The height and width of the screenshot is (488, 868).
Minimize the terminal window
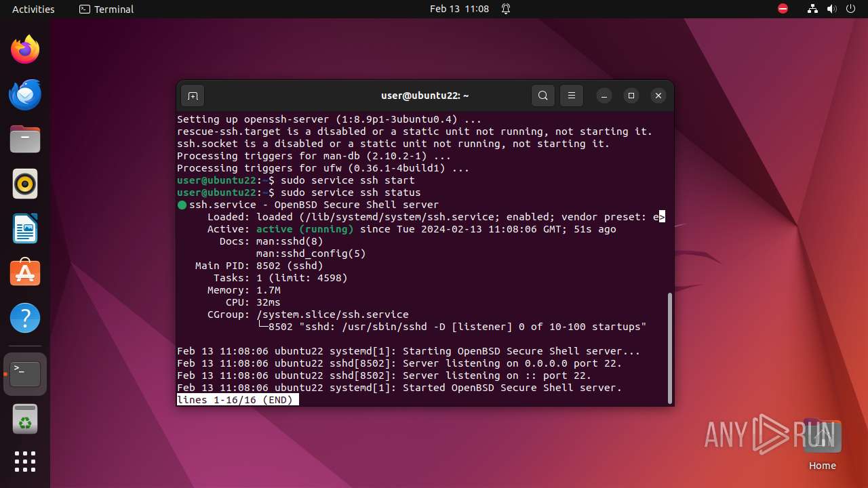point(604,96)
